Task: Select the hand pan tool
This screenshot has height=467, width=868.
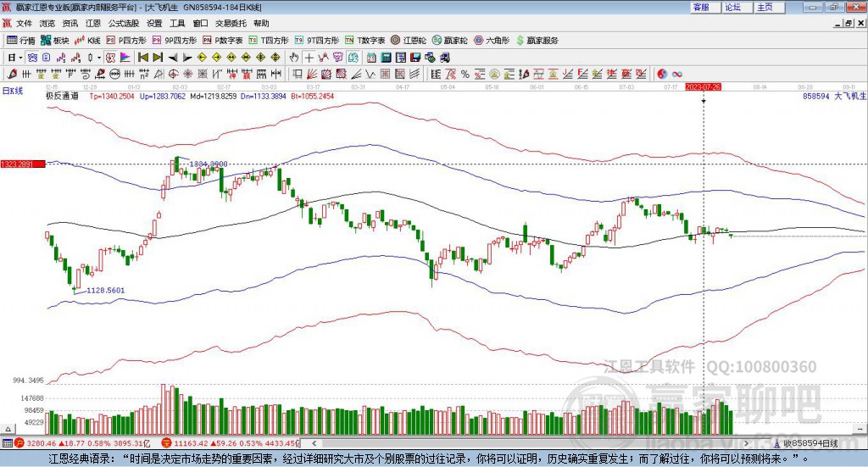Action: pyautogui.click(x=294, y=58)
